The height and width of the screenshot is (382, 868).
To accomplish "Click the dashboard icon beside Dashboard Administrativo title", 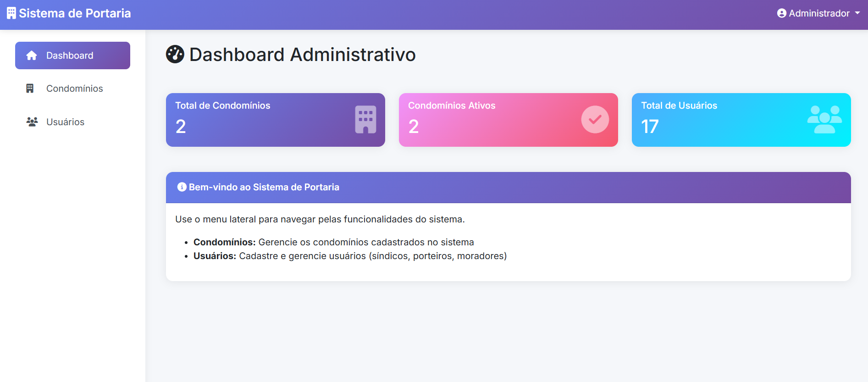I will click(175, 54).
